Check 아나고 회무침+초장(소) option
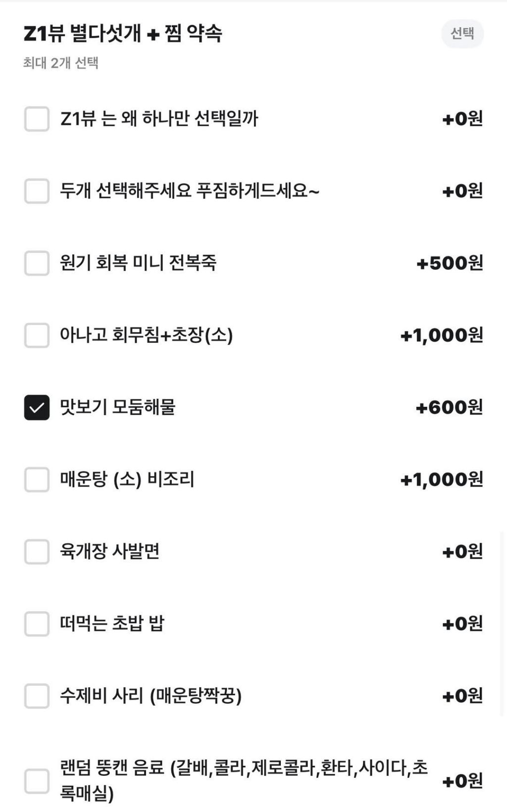Viewport: 507px width, 812px height. click(37, 335)
